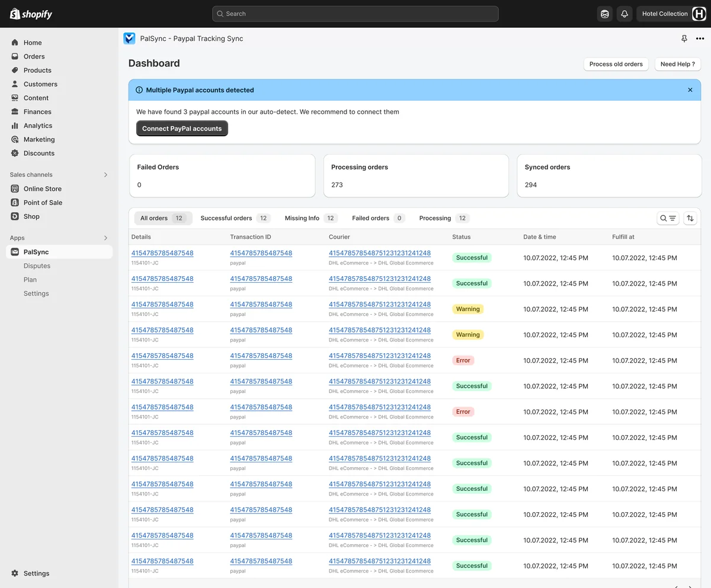Click the Date & time column header
Image resolution: width=711 pixels, height=588 pixels.
[540, 237]
